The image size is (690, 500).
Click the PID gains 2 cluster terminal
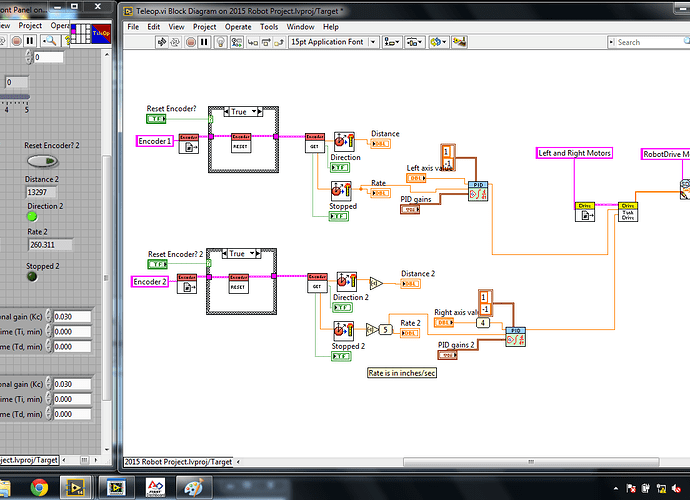[x=448, y=355]
